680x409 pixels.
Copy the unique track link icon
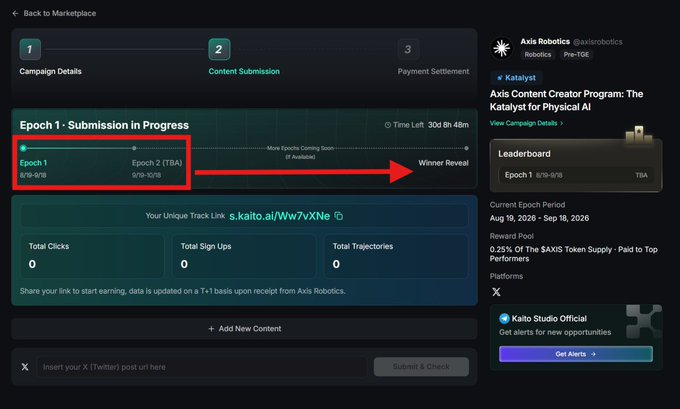[339, 216]
